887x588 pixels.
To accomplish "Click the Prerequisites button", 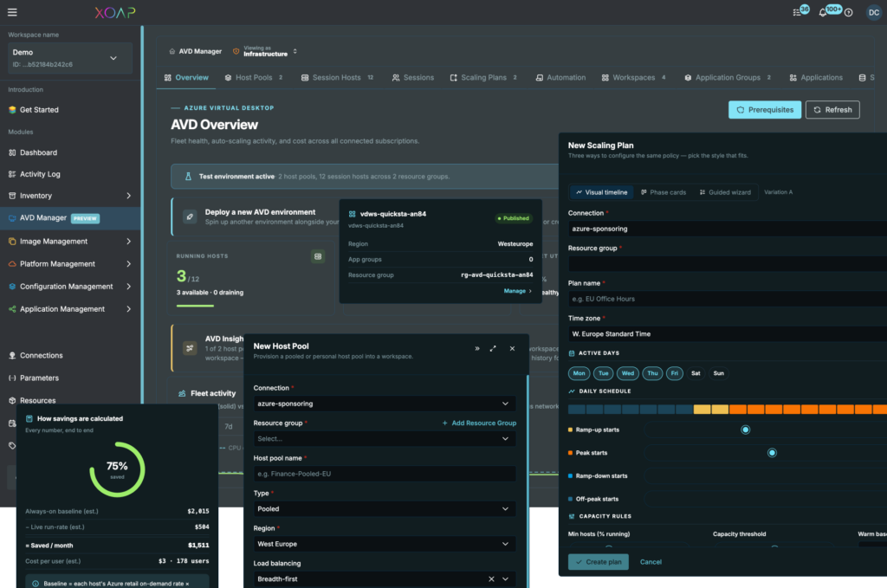I will click(765, 110).
